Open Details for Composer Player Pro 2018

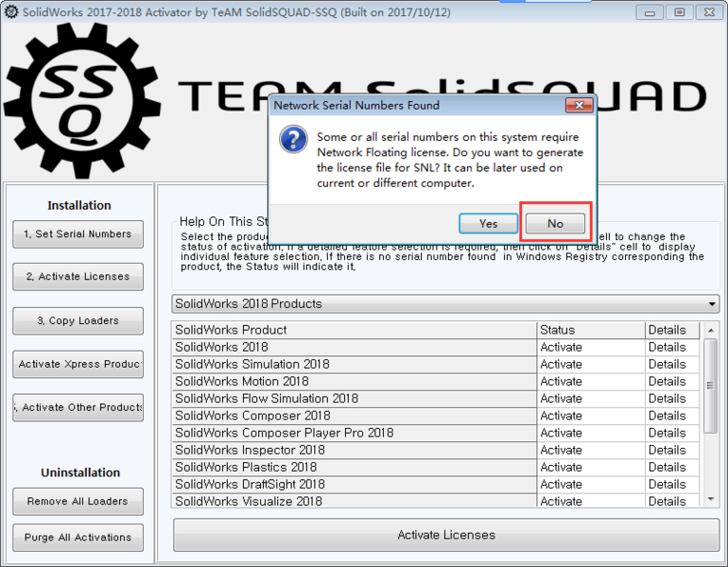pyautogui.click(x=672, y=433)
